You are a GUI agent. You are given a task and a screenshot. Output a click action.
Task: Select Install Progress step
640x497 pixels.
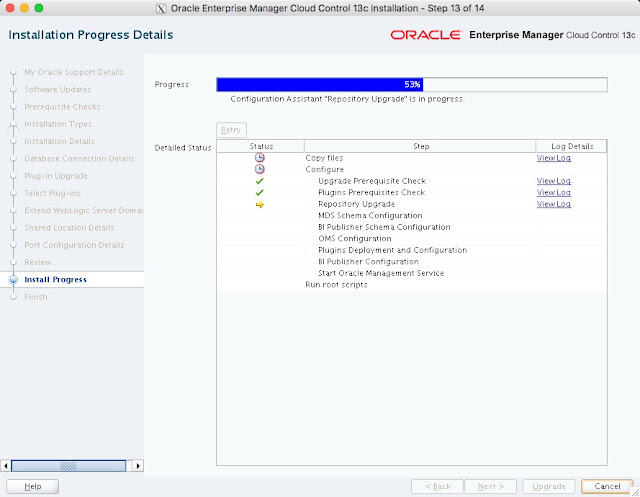point(56,280)
